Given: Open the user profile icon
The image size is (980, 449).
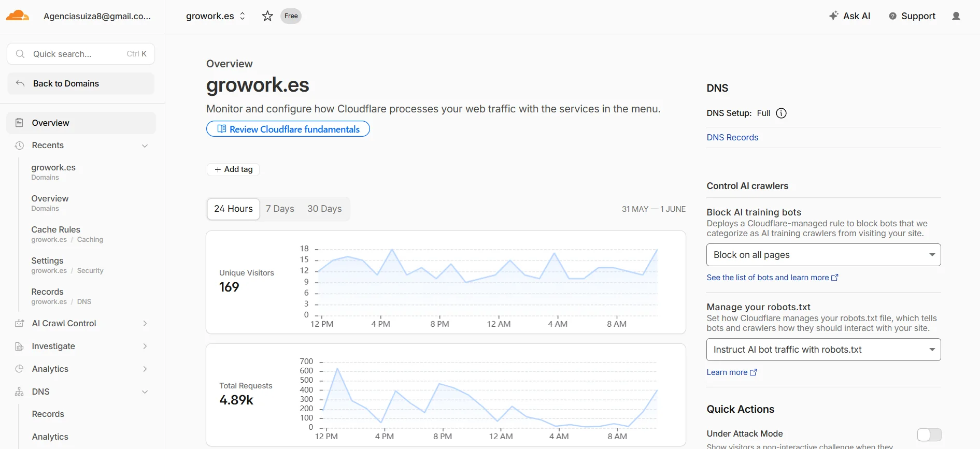Looking at the screenshot, I should coord(956,16).
